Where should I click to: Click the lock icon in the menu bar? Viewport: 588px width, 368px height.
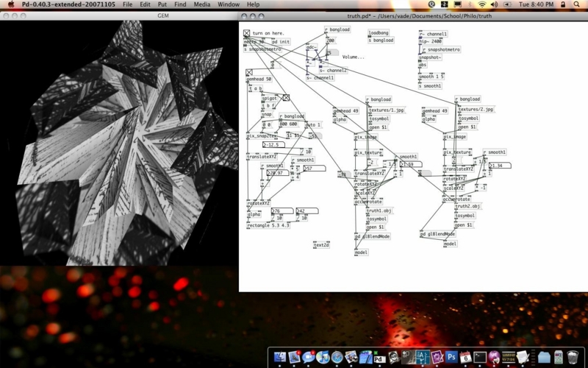click(x=563, y=4)
